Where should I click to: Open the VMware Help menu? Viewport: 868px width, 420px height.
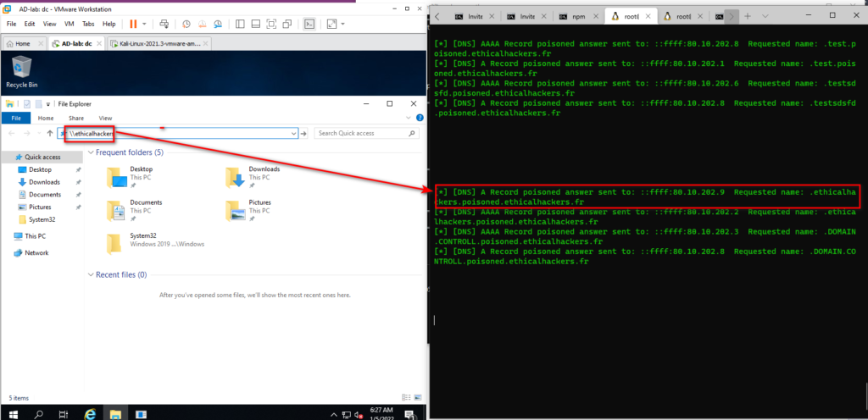(x=109, y=24)
